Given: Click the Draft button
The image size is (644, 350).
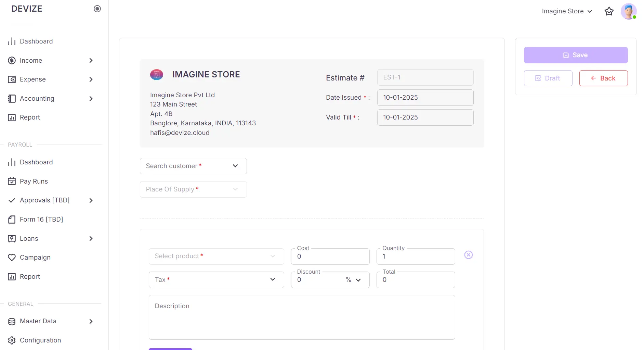Looking at the screenshot, I should 548,78.
